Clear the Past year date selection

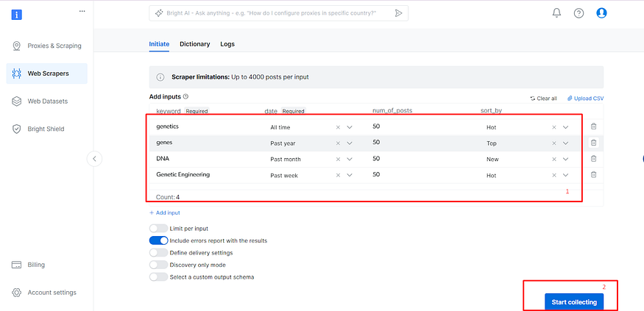click(x=338, y=143)
